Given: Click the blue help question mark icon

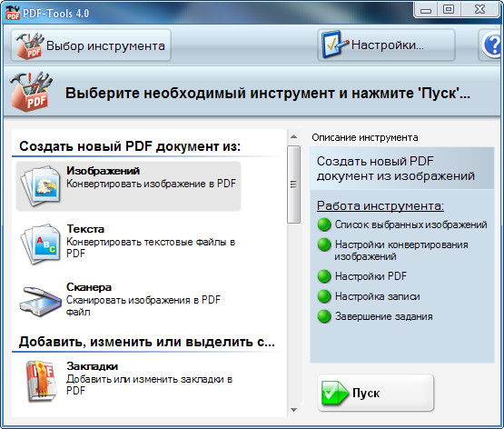Looking at the screenshot, I should (x=493, y=45).
